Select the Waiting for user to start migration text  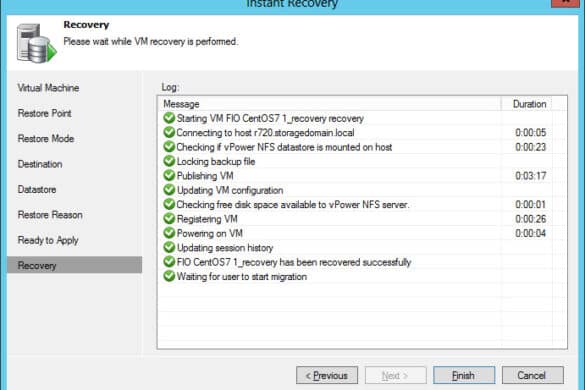pos(242,277)
